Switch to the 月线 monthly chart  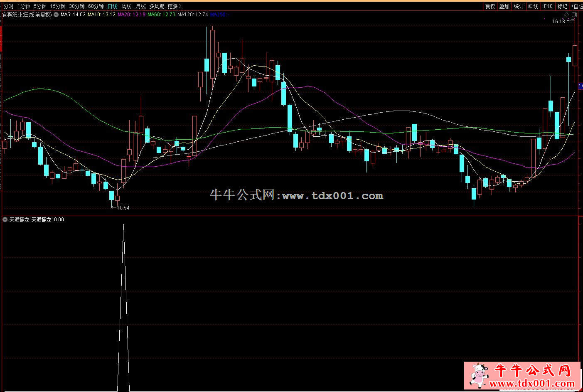140,6
